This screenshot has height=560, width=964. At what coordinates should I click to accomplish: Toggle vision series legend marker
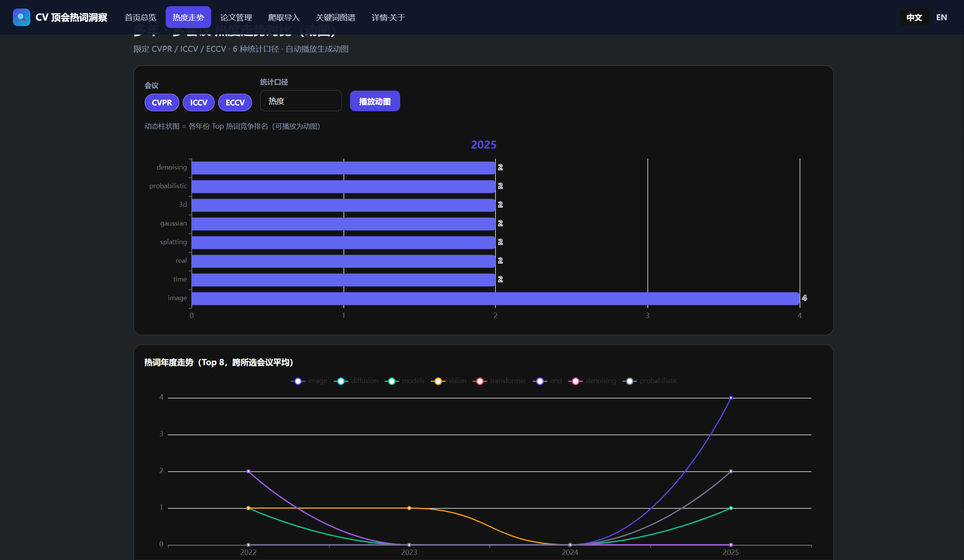click(438, 381)
